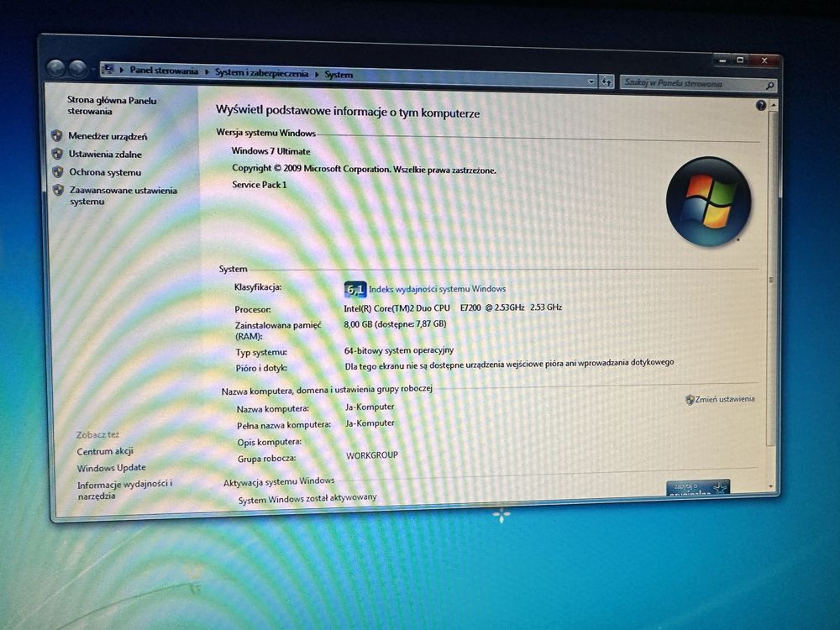Click 'System Windows został aktywowany' text

point(307,499)
